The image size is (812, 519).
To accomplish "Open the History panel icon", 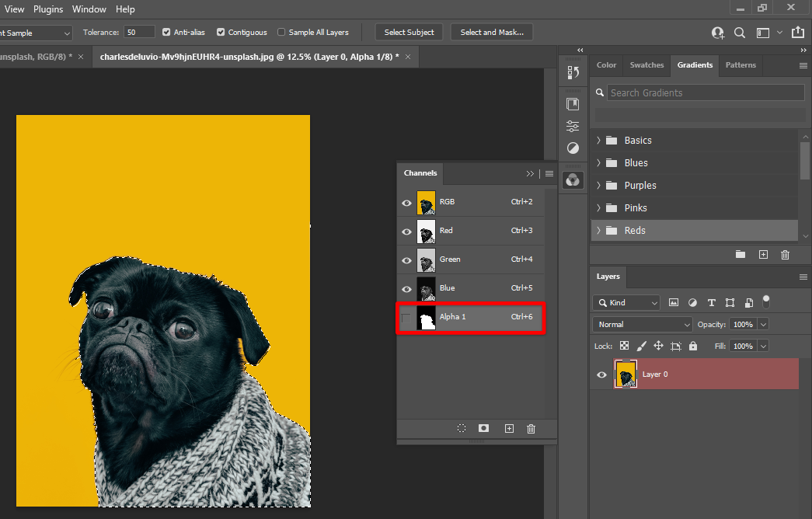I will 573,72.
